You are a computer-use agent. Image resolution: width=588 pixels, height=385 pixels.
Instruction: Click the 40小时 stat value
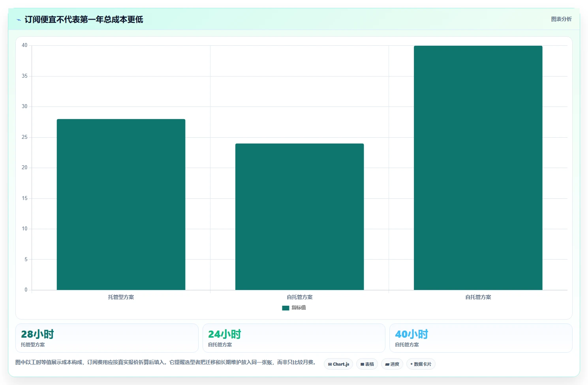click(411, 334)
